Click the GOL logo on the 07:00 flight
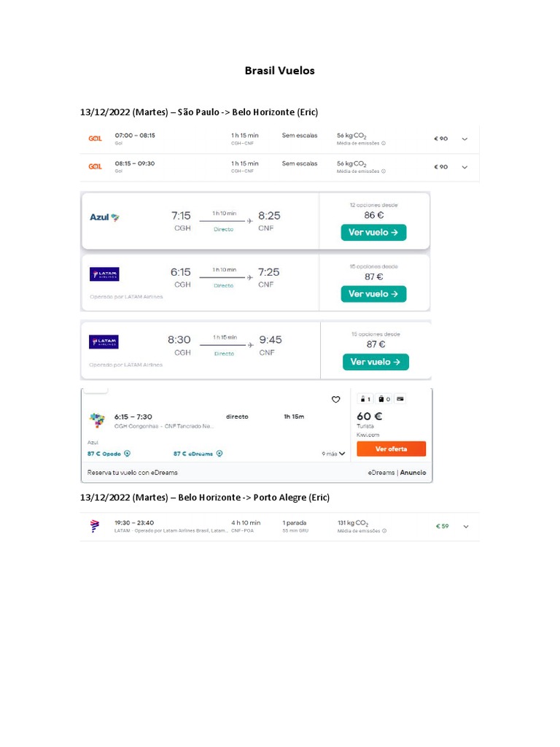560x747 pixels. coord(96,139)
